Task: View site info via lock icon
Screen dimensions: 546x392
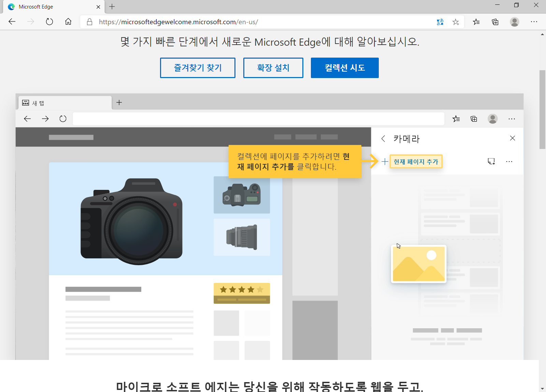Action: [89, 22]
